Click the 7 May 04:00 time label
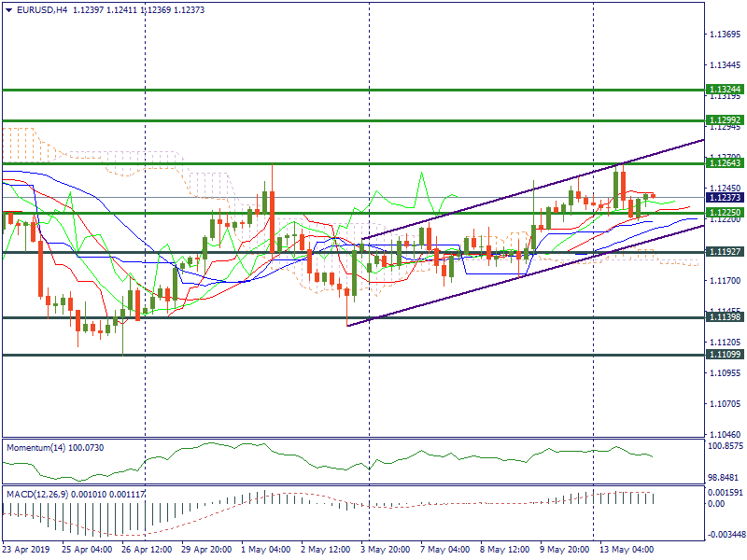The height and width of the screenshot is (560, 747). (444, 550)
